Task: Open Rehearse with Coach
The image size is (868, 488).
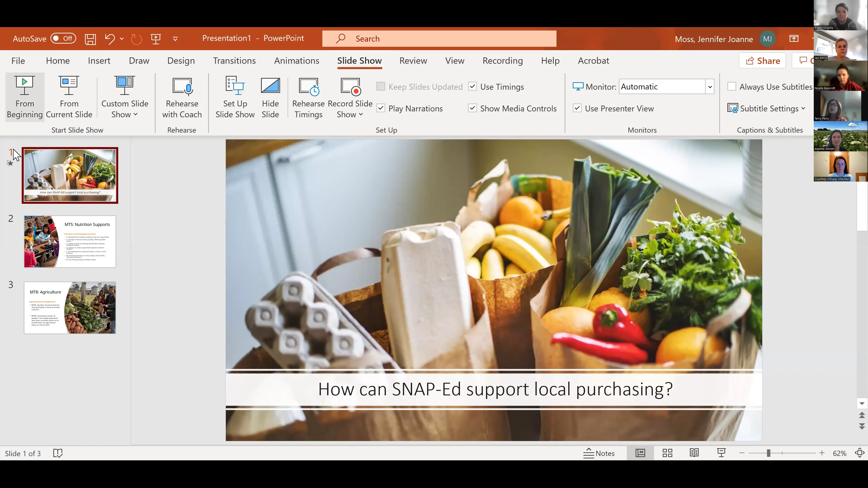Action: pyautogui.click(x=182, y=97)
